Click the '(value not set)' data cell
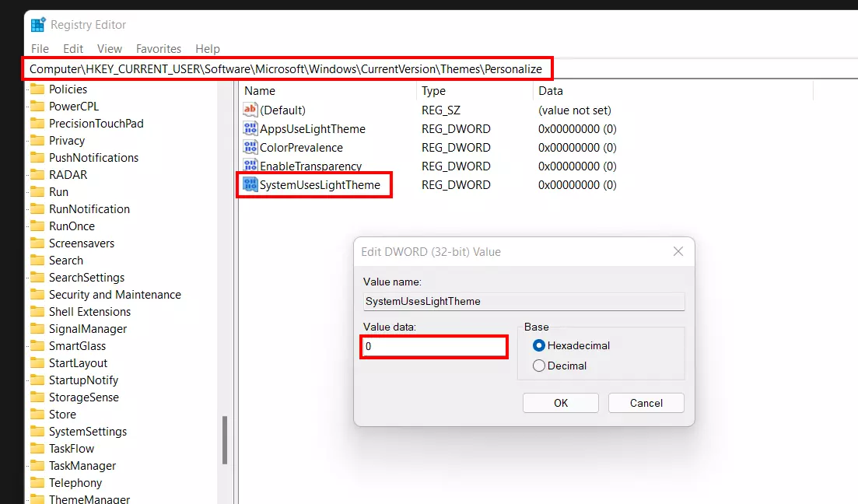858x504 pixels. tap(575, 110)
